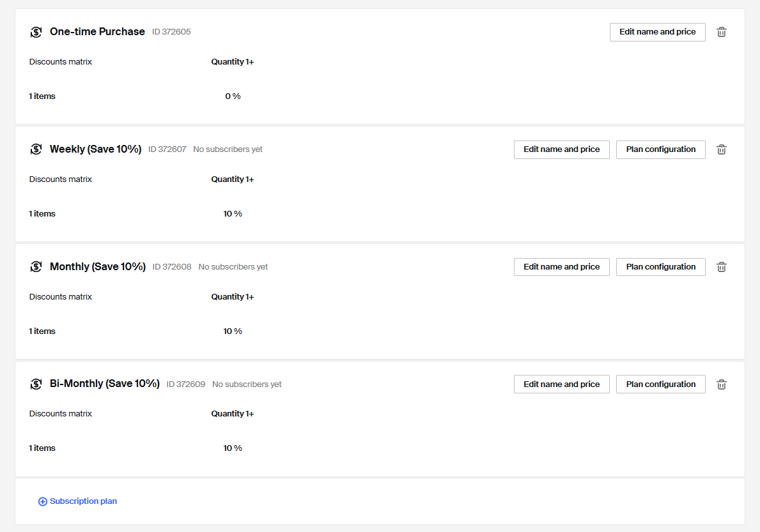
Task: Click the Monthly plan subscription icon
Action: 36,267
